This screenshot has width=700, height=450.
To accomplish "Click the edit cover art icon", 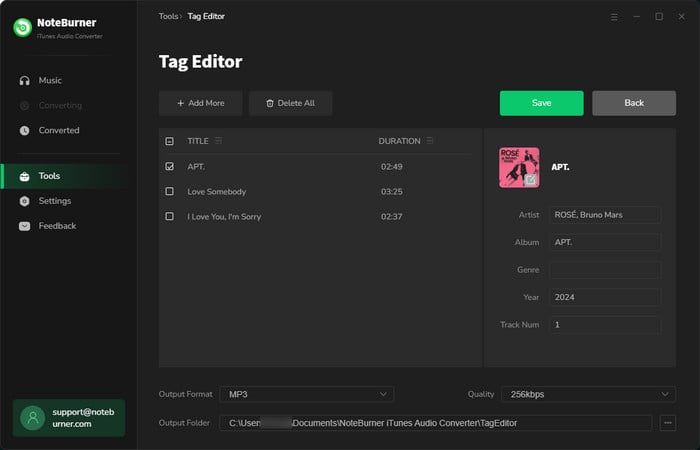I will [x=530, y=179].
